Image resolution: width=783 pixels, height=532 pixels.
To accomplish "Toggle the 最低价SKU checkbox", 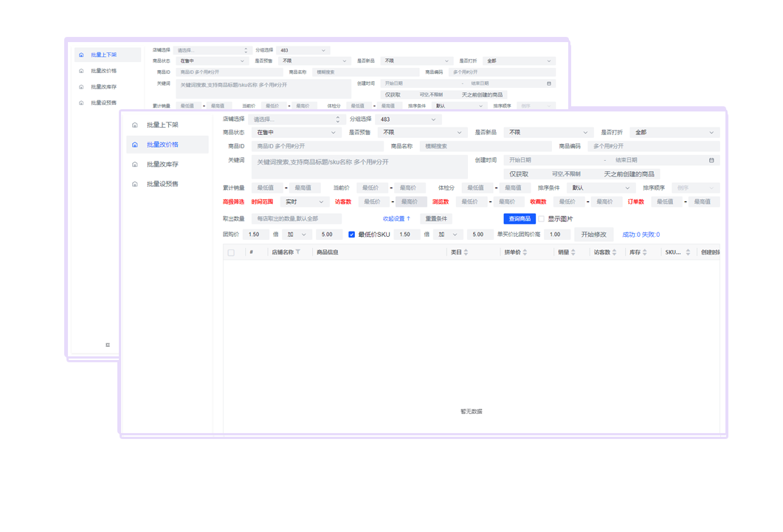I will 351,235.
